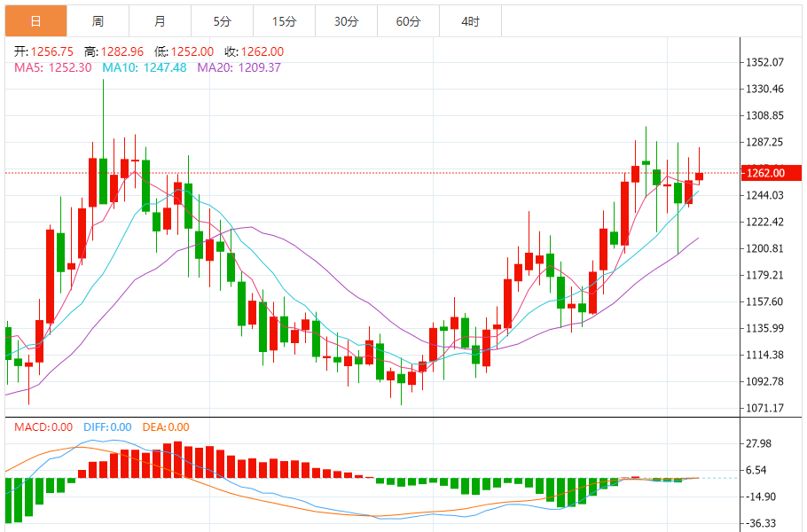Open the 4时 timeframe tab

[470, 21]
